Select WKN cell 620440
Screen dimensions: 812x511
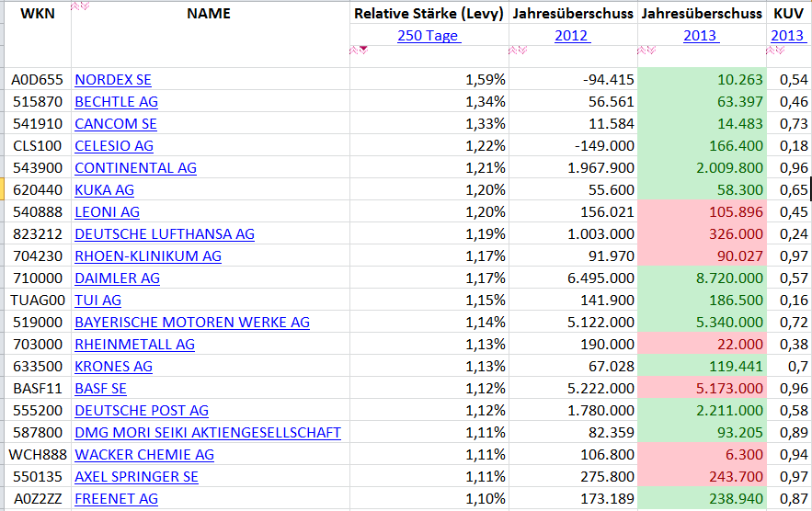38,190
